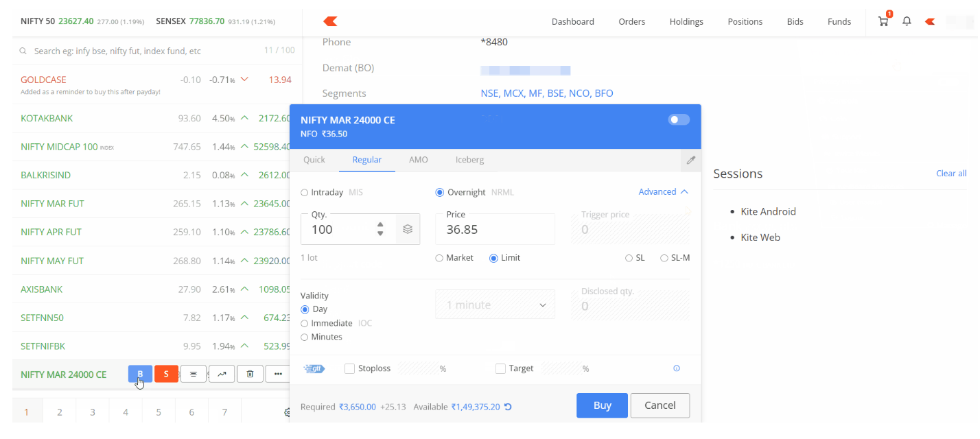
Task: Click the Kite logo in header
Action: click(x=330, y=21)
